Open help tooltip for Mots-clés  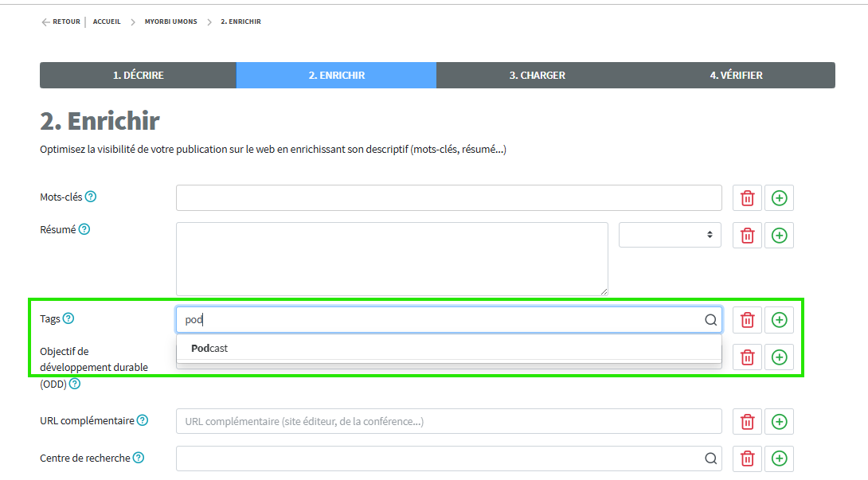pyautogui.click(x=91, y=197)
